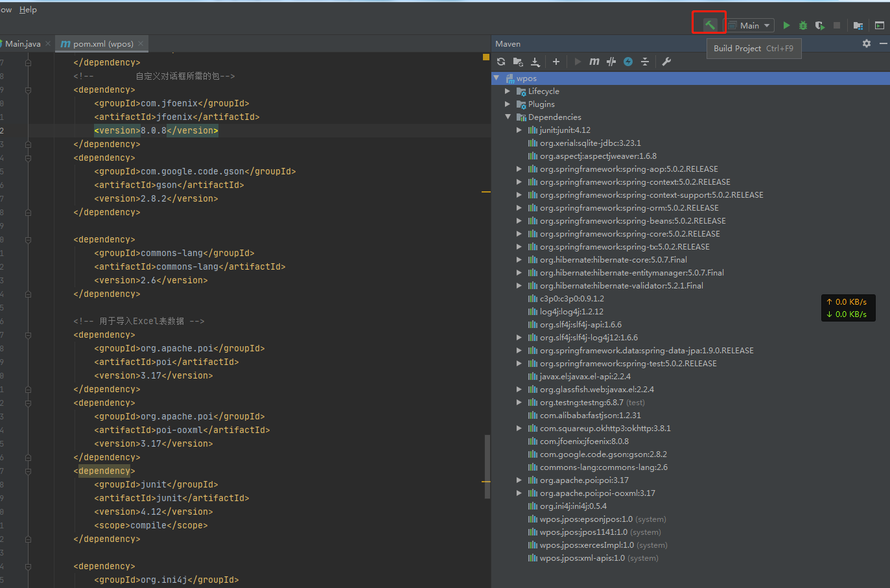
Task: Click the editor vertical scrollbar thumb
Action: [x=487, y=466]
